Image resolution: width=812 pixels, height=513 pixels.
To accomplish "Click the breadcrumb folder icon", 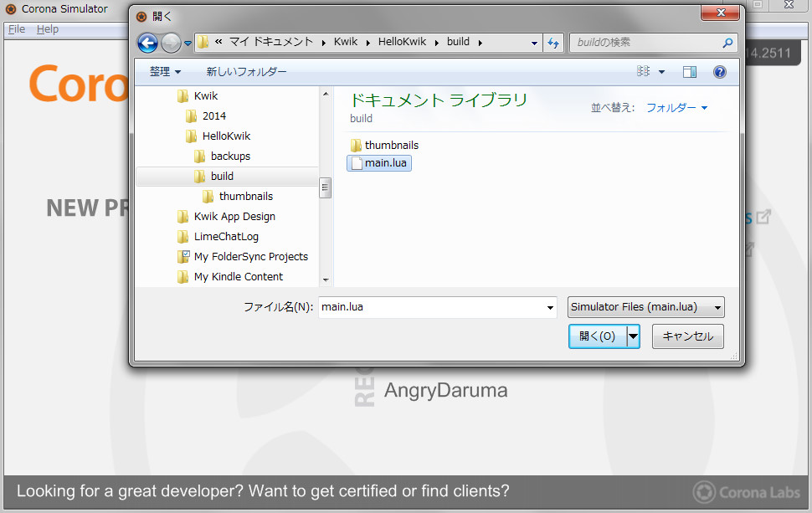I will pos(203,43).
